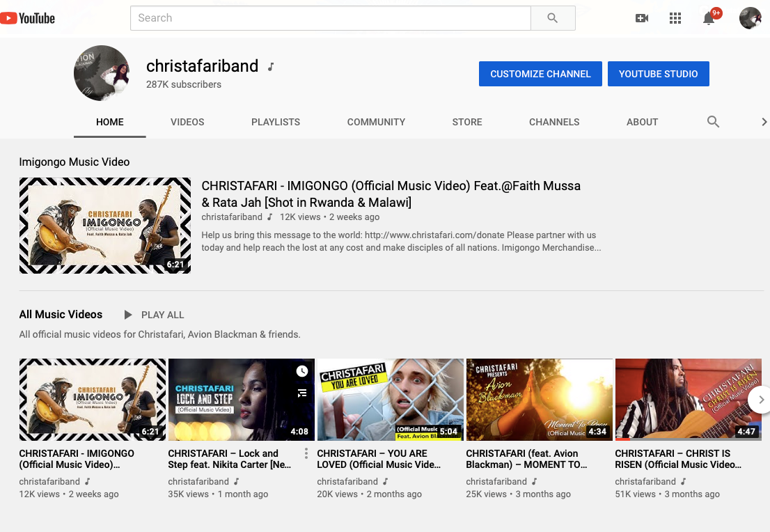Click christafariband link under featured video title
770x532 pixels.
232,217
